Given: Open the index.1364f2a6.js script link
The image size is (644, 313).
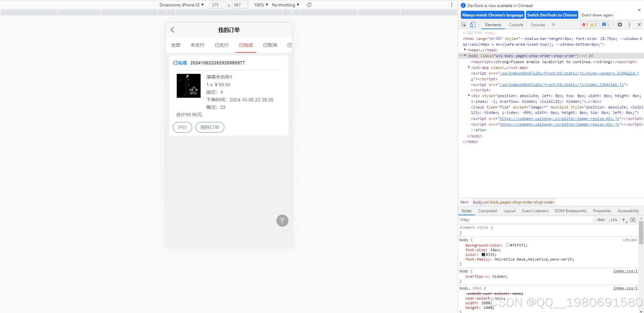Looking at the screenshot, I should pos(561,85).
